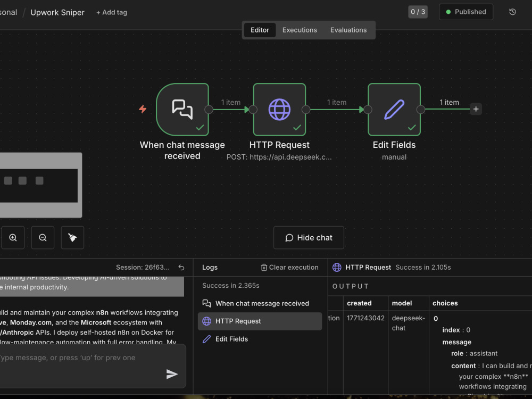Zoom in on the canvas

[13, 237]
